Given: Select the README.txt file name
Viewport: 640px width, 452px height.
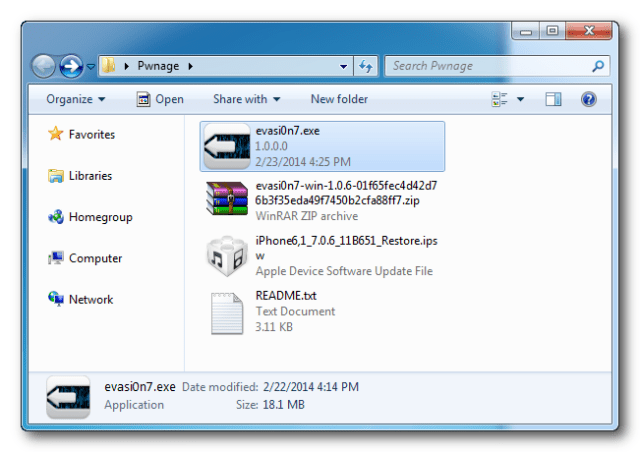Looking at the screenshot, I should click(x=286, y=295).
